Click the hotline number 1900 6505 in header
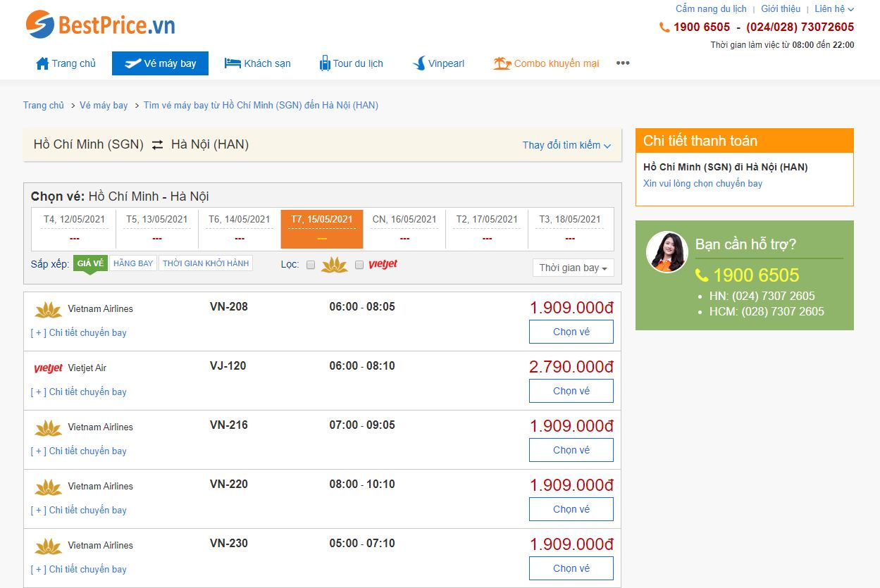 [x=702, y=27]
